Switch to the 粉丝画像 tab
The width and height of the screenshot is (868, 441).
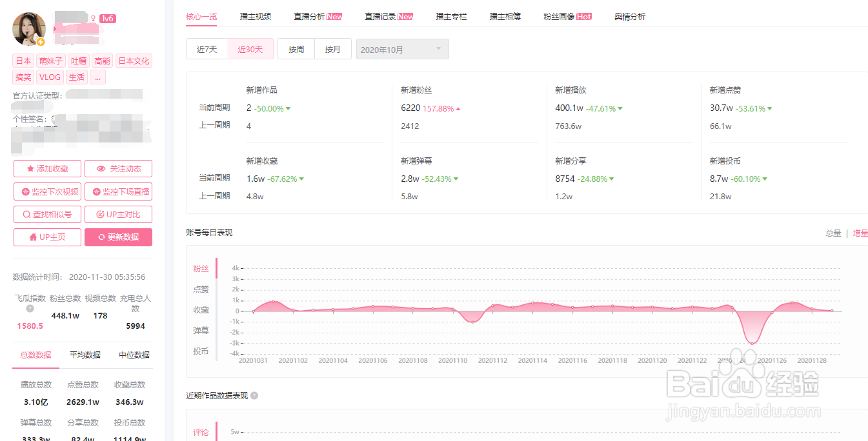(x=558, y=15)
